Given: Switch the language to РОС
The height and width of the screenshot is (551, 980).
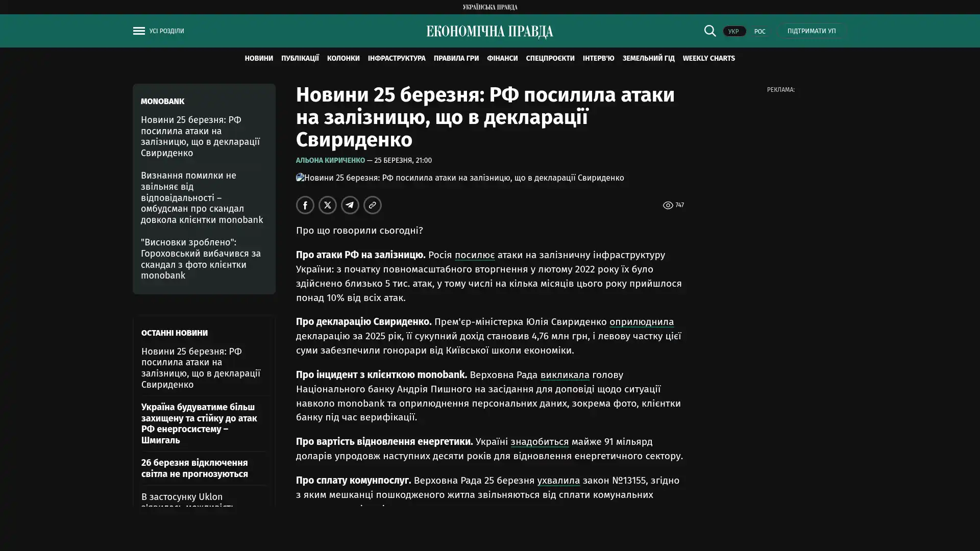Looking at the screenshot, I should pos(759,31).
